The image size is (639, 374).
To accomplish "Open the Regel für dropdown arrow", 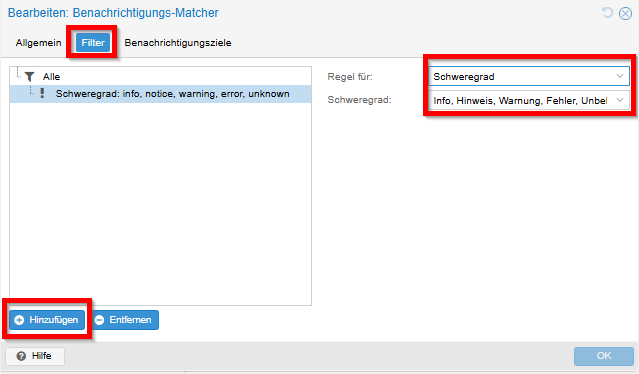I will pos(620,76).
